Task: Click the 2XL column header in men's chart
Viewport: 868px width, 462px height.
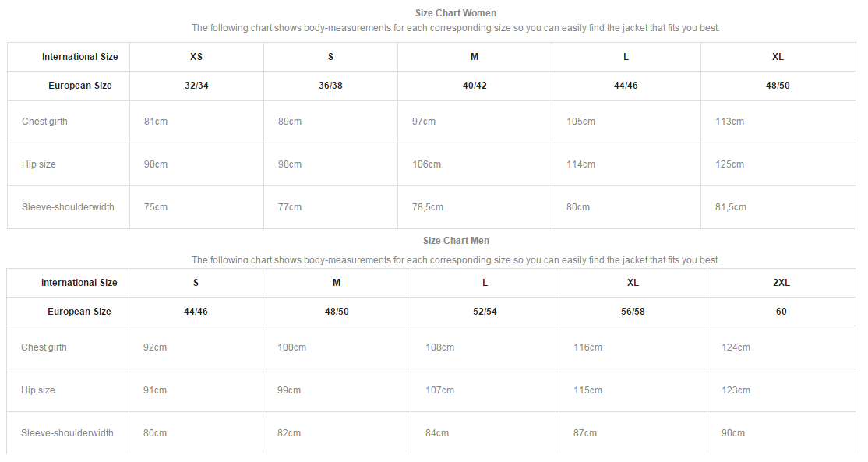Action: 781,283
